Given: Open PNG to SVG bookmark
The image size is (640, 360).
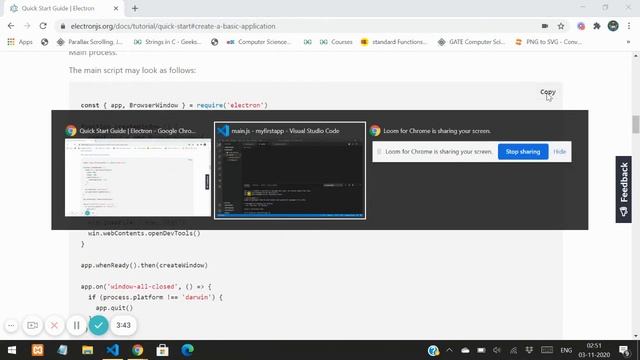Looking at the screenshot, I should point(549,42).
